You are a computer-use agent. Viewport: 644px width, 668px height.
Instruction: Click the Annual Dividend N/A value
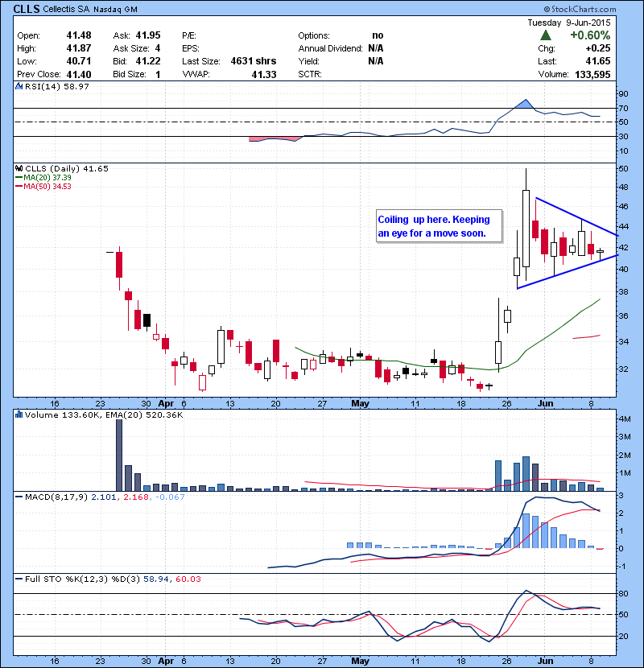click(x=375, y=48)
